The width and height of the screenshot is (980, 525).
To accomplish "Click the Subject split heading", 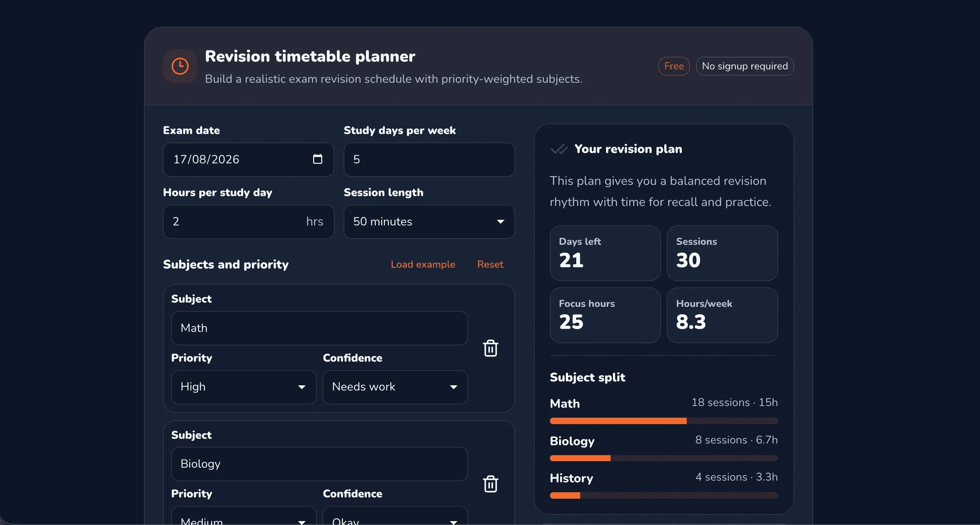I will (587, 377).
